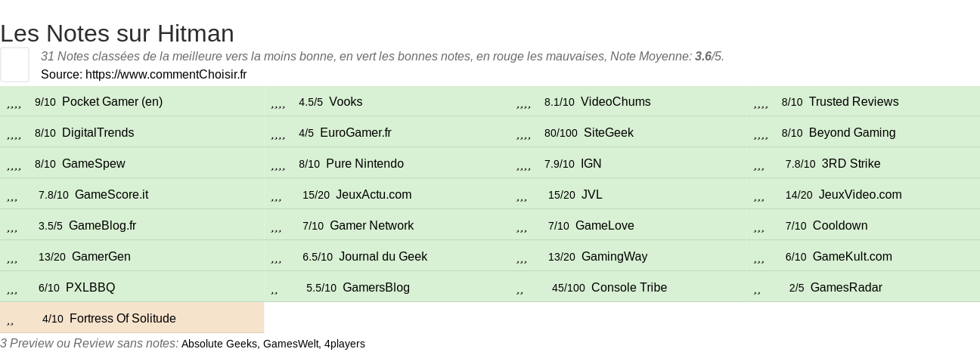This screenshot has height=352, width=980.
Task: Click the GamesWelt preview link
Action: (x=290, y=344)
